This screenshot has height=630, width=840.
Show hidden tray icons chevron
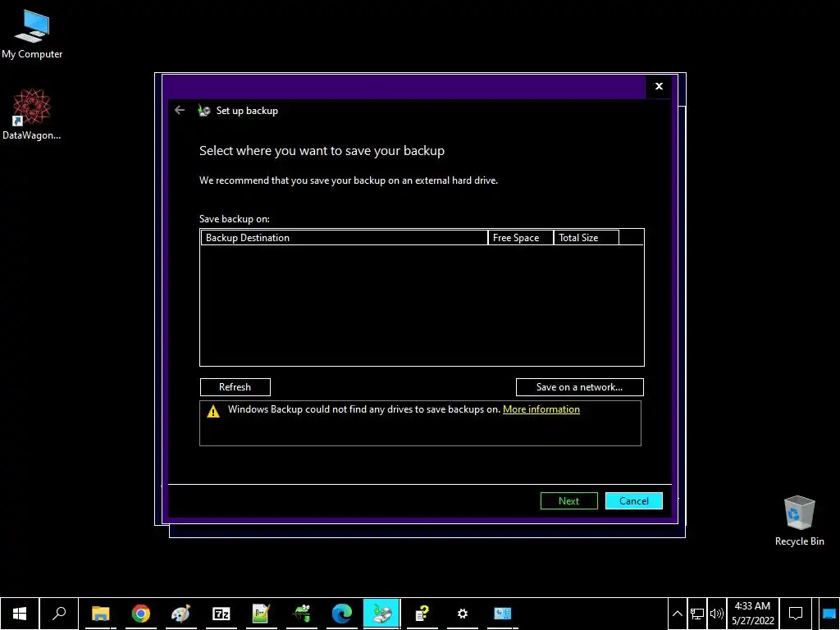(677, 614)
